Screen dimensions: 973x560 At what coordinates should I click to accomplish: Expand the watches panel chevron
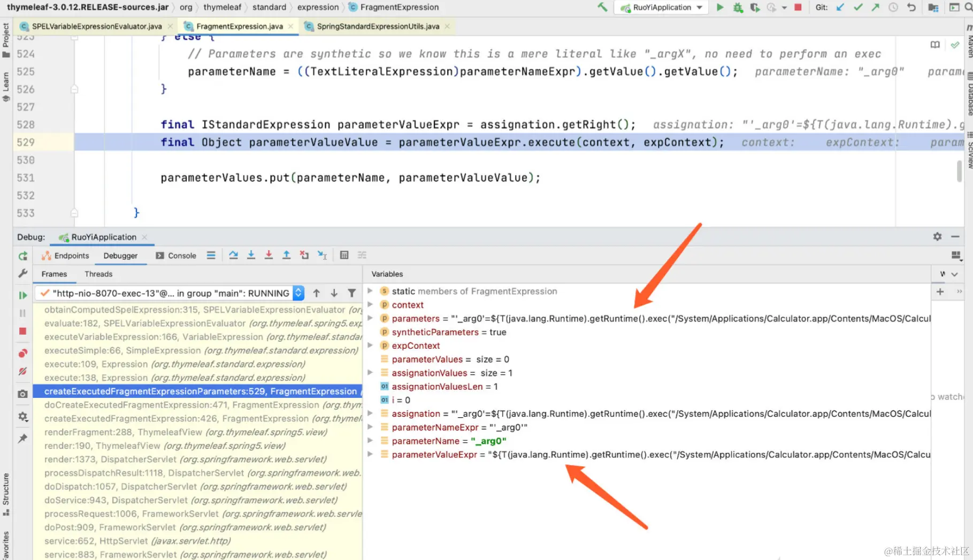pos(954,274)
